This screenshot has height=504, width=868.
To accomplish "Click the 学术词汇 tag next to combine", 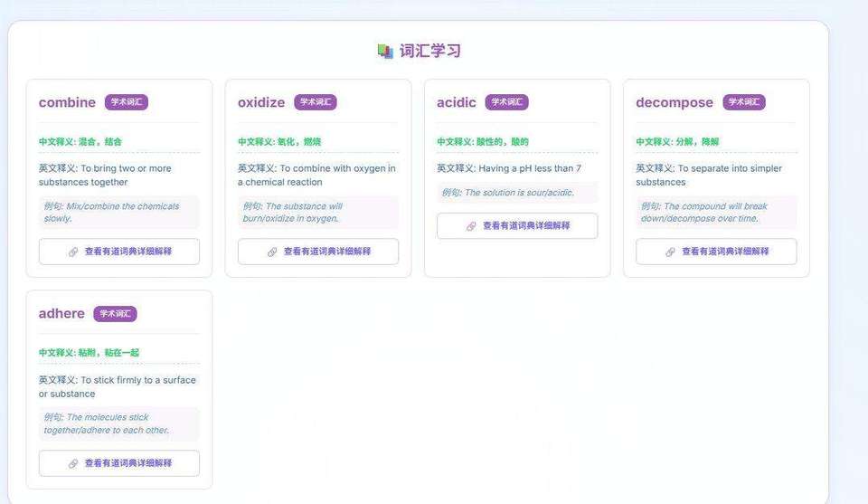I will tap(127, 102).
